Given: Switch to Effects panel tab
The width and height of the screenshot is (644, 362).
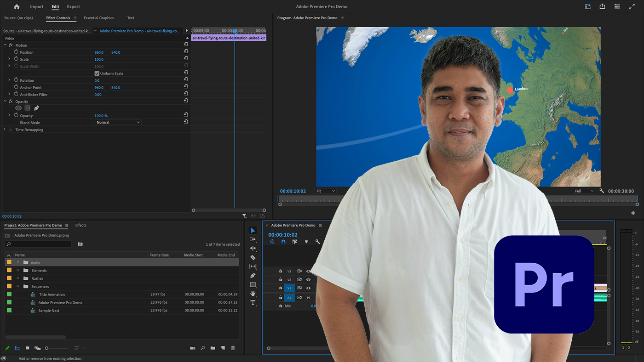Looking at the screenshot, I should click(80, 225).
